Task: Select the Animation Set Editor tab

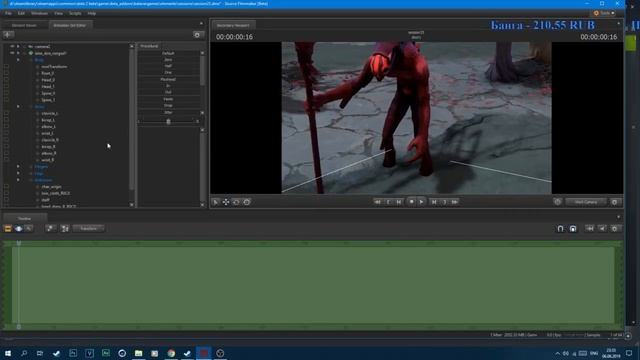Action: point(70,25)
